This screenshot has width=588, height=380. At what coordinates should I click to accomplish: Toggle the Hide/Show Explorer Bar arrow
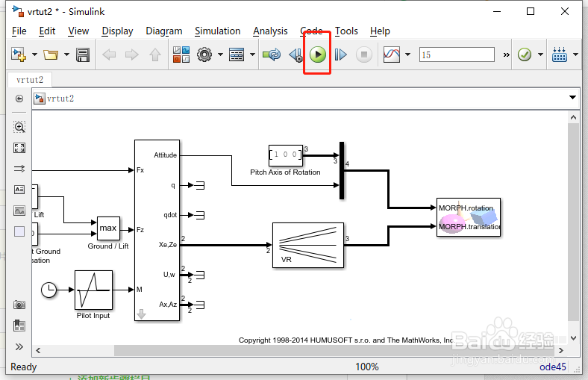[x=19, y=99]
